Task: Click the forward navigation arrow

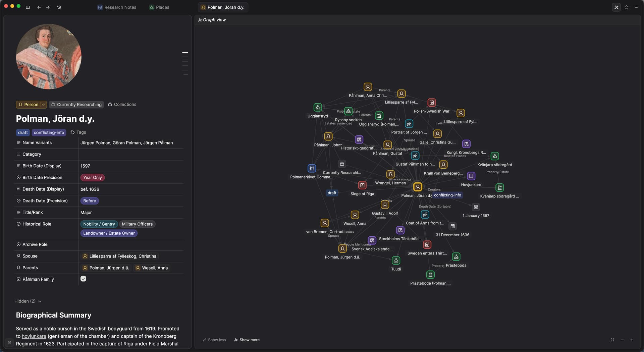Action: [x=48, y=7]
